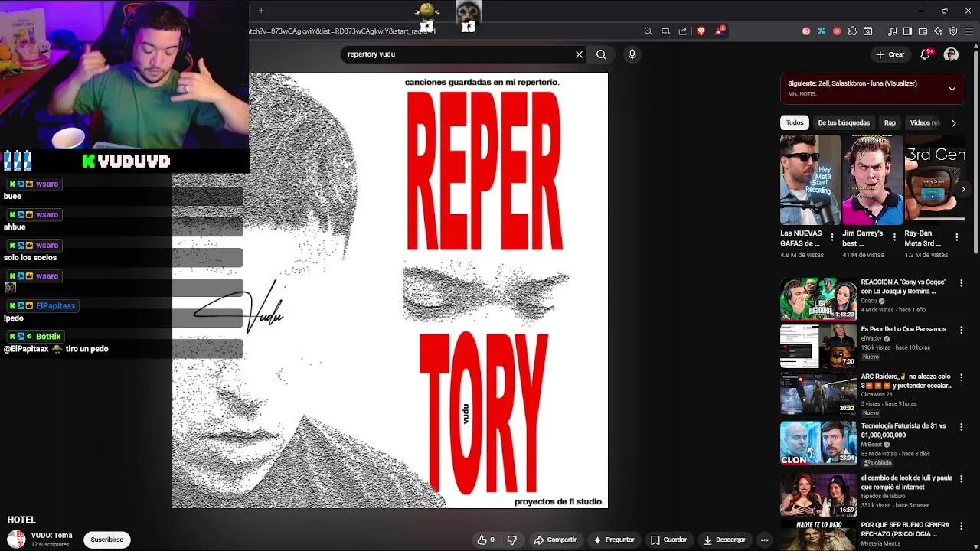Open options for 'Tecnología Futurista' video

coord(962,427)
